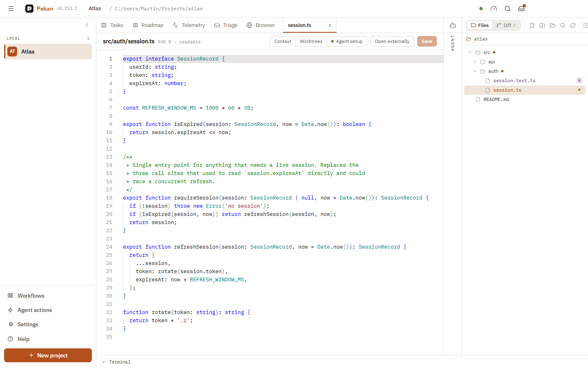
Task: Switch to the Browser tab
Action: [x=261, y=25]
